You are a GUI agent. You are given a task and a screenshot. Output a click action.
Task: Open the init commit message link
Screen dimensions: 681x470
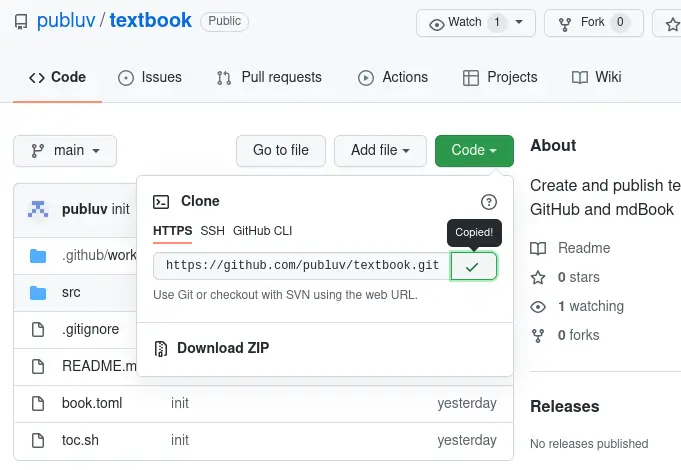(121, 209)
